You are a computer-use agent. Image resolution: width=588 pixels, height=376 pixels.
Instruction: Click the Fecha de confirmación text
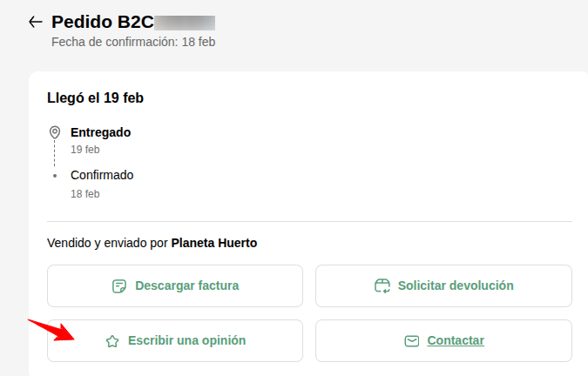pos(133,41)
